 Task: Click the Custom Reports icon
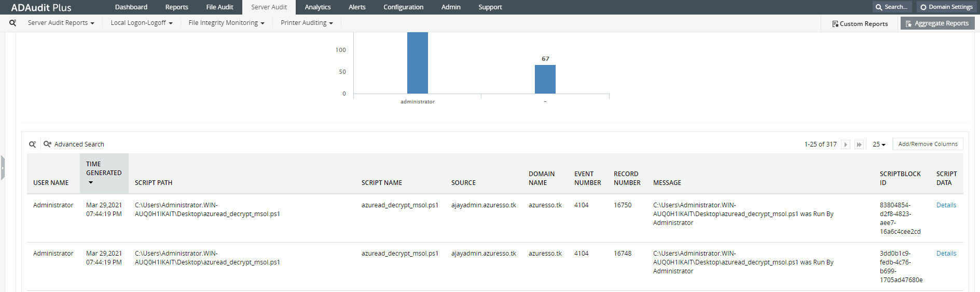tap(835, 24)
